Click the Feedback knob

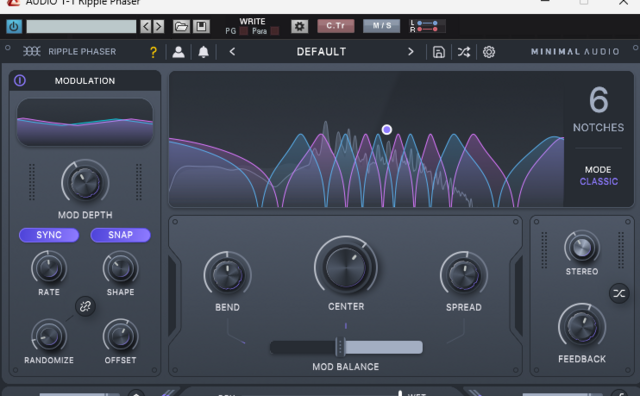[x=582, y=327]
